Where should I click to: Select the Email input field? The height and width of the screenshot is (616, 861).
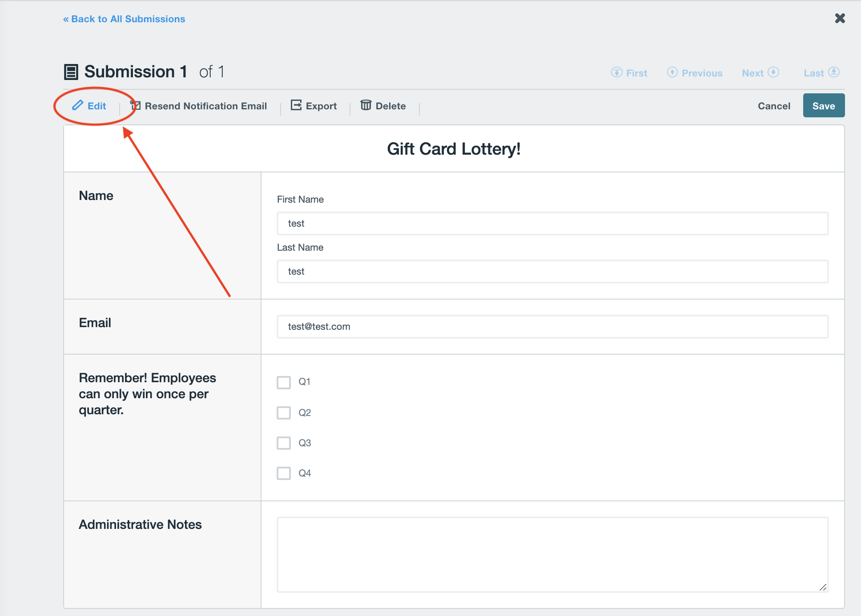pos(552,327)
